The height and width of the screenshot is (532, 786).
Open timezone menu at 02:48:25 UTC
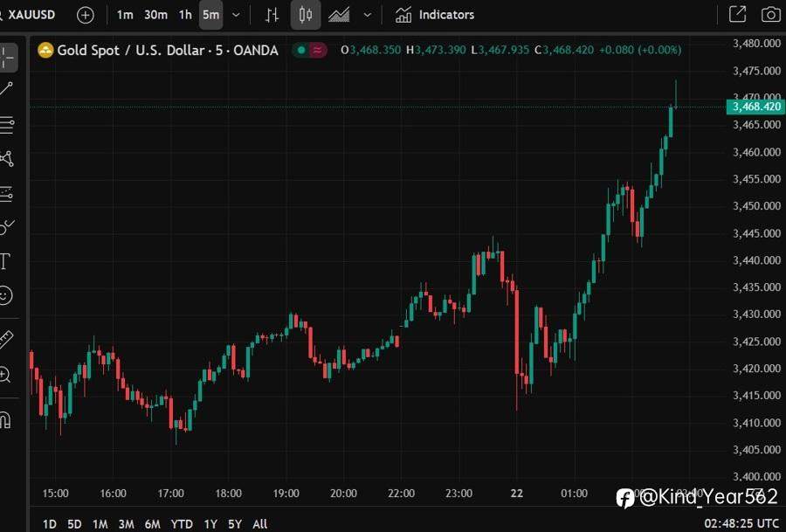click(x=741, y=524)
